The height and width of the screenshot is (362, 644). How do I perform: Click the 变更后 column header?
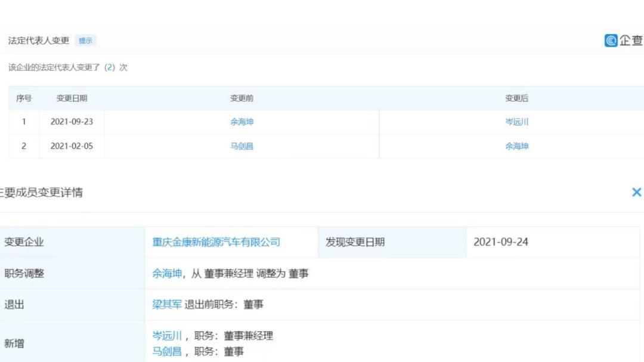click(516, 98)
